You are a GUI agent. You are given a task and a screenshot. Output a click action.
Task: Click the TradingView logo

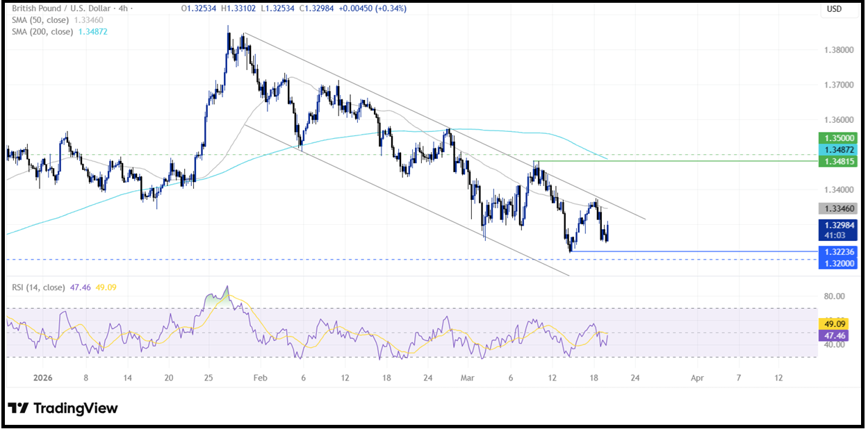pos(61,409)
